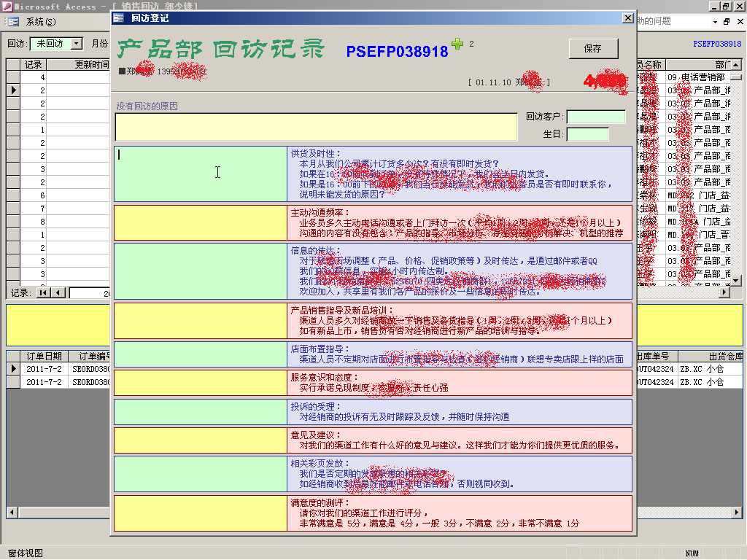
Task: Click the yellow answer box beside 主动沟通频率
Action: click(201, 222)
